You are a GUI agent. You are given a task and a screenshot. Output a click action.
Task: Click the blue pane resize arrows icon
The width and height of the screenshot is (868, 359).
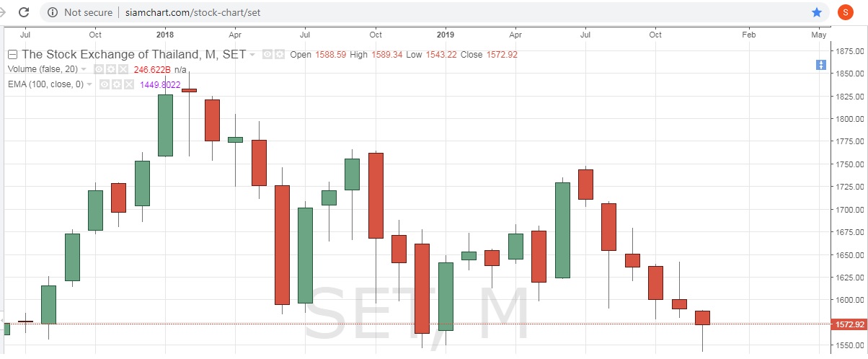point(820,65)
